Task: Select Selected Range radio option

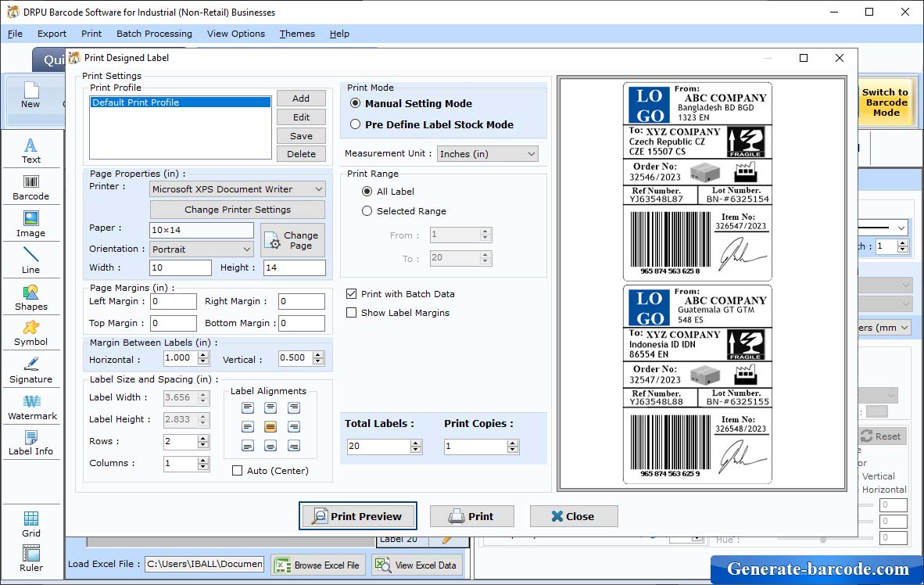Action: [367, 210]
